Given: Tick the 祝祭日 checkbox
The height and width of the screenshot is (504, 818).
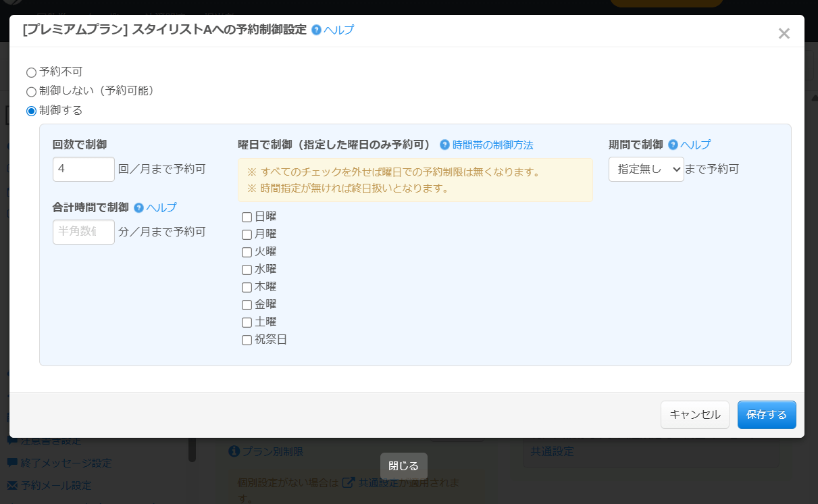Looking at the screenshot, I should 247,341.
